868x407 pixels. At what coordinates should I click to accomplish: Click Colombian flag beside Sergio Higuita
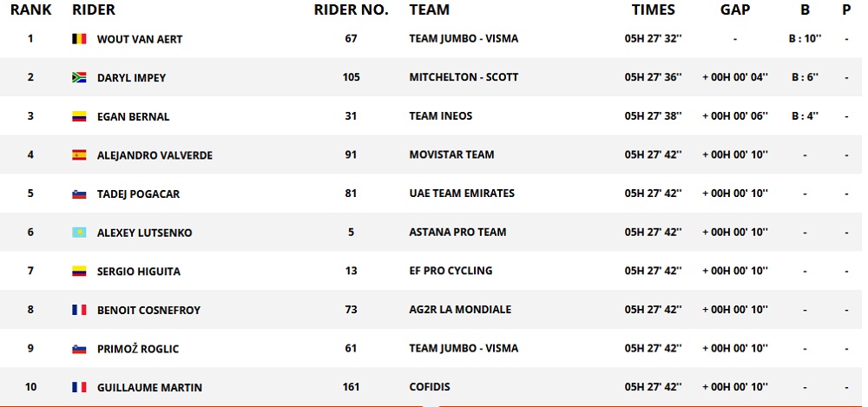(x=79, y=272)
